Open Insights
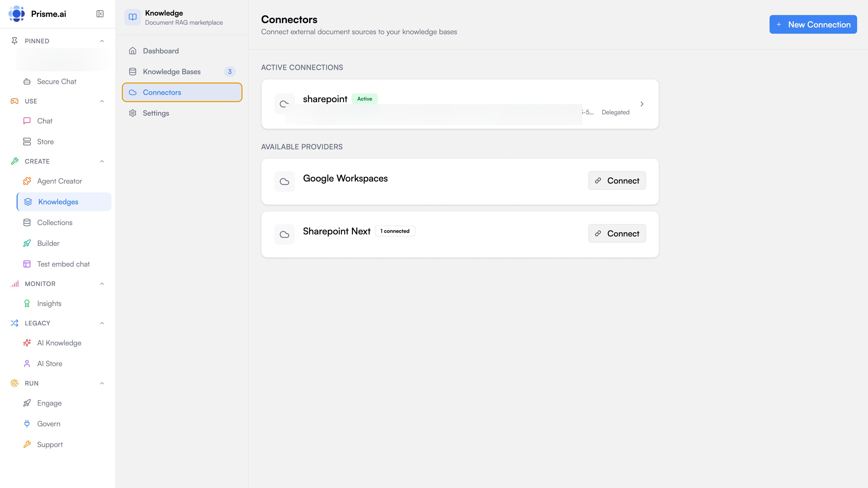The image size is (868, 488). click(x=64, y=304)
